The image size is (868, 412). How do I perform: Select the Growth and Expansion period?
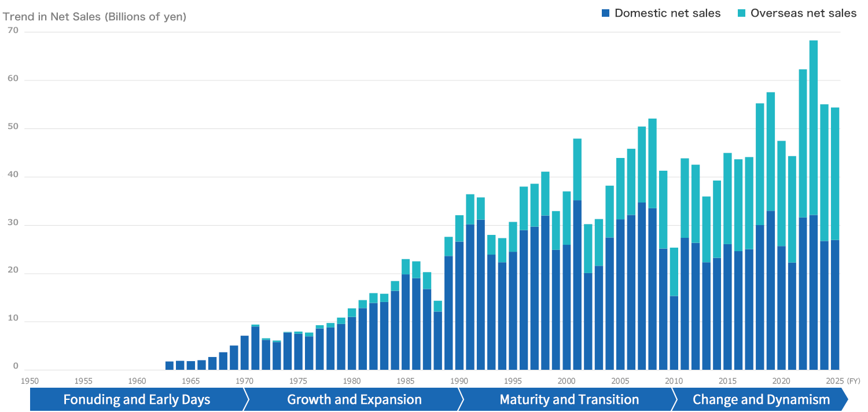(x=354, y=399)
